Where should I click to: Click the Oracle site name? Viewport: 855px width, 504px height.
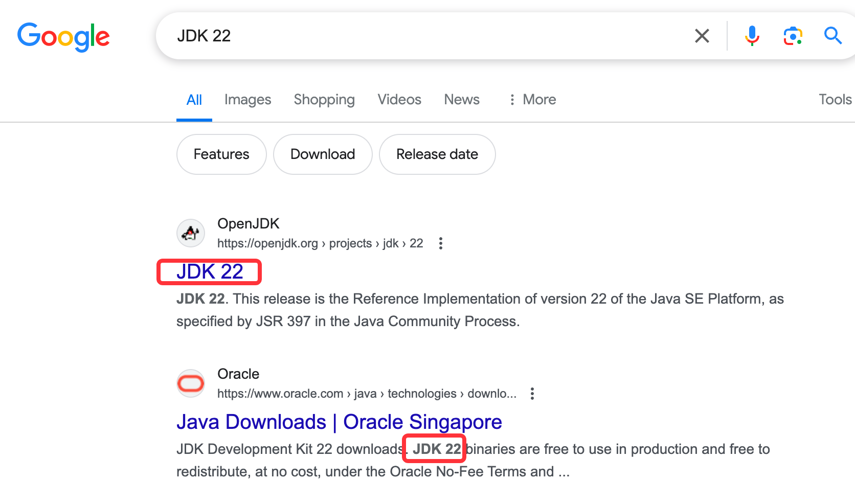(238, 374)
